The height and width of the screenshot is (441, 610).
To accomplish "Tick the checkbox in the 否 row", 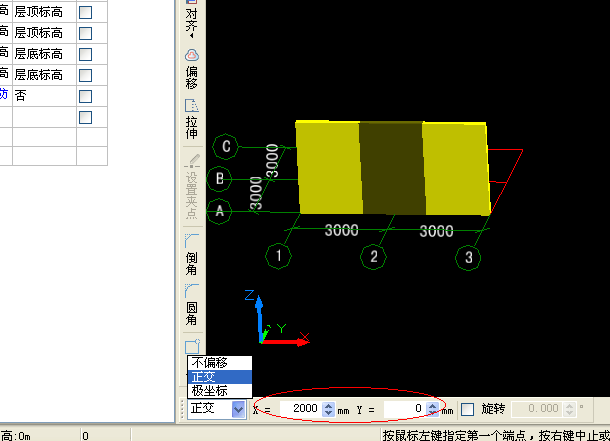I will click(x=85, y=96).
